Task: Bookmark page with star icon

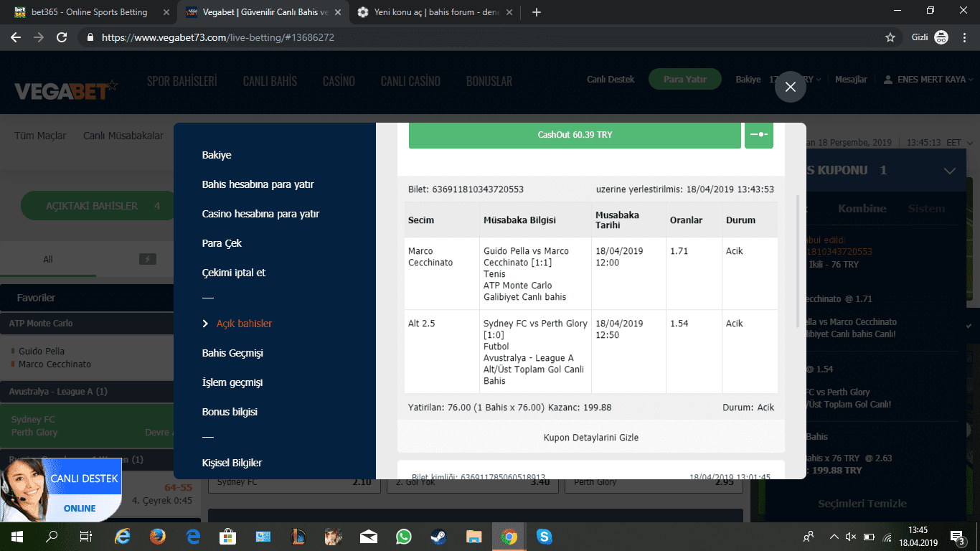Action: pyautogui.click(x=890, y=37)
